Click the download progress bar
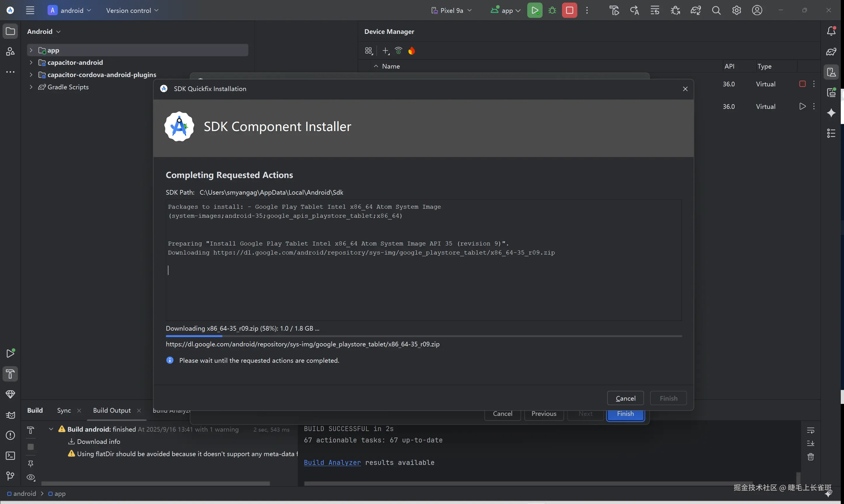Viewport: 844px width, 504px height. (424, 336)
